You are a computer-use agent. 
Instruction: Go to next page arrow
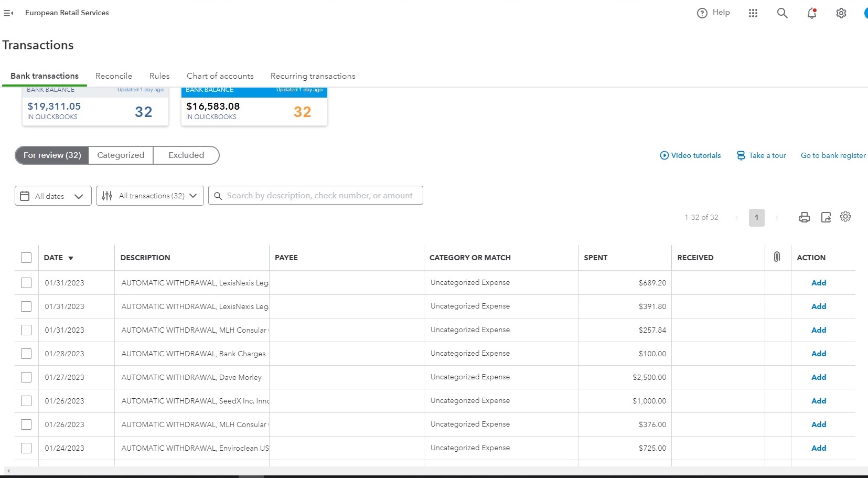pos(776,217)
